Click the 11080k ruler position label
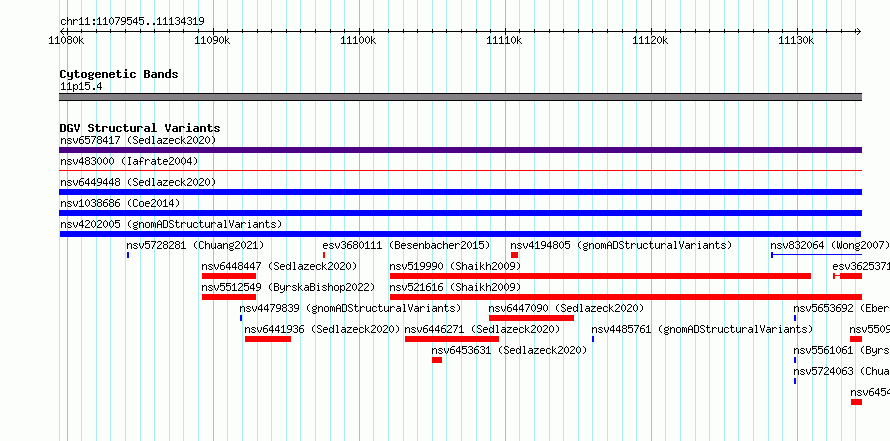 point(67,41)
